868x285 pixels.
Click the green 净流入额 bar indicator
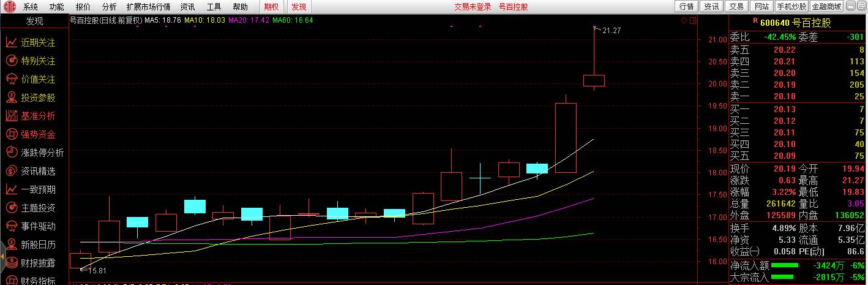coord(785,266)
